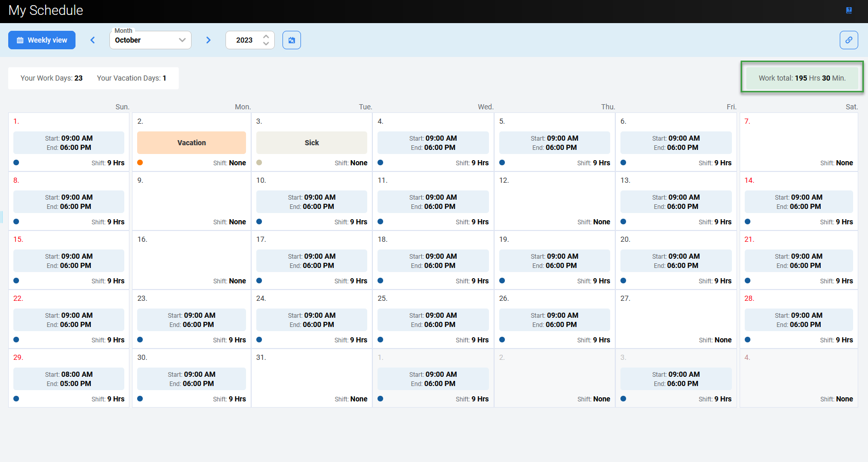The image size is (868, 462).
Task: Open the help guide book icon
Action: (x=849, y=10)
